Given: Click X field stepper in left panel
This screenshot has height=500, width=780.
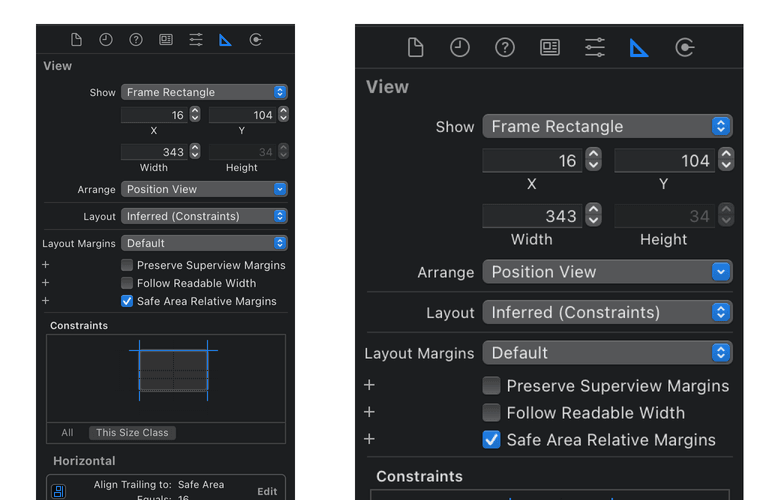Looking at the screenshot, I should pyautogui.click(x=195, y=114).
